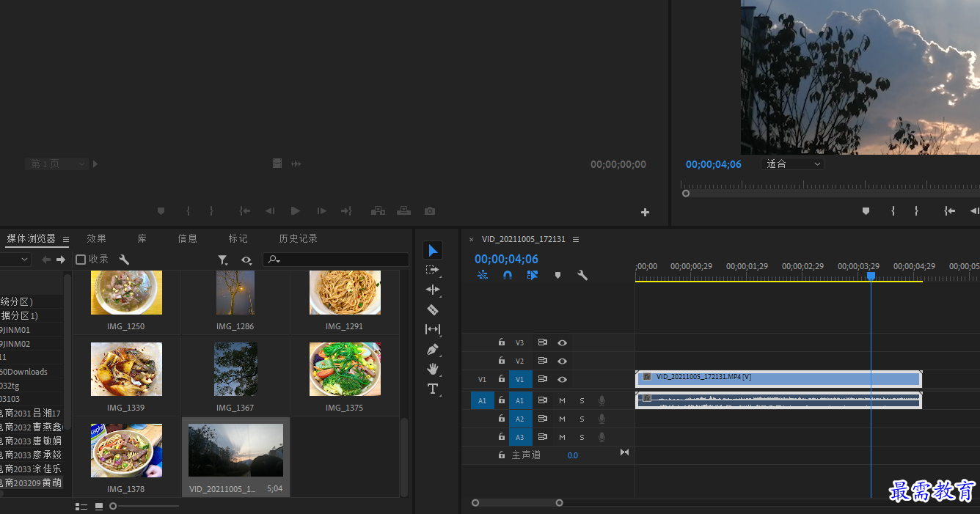Screen dimensions: 980x514
Task: Hide track V3 with eye icon
Action: click(x=562, y=342)
